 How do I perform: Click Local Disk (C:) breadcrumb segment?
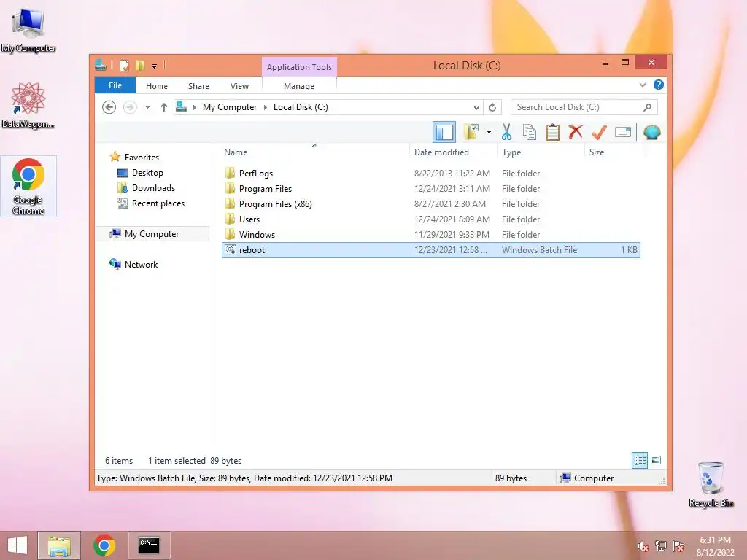(301, 107)
